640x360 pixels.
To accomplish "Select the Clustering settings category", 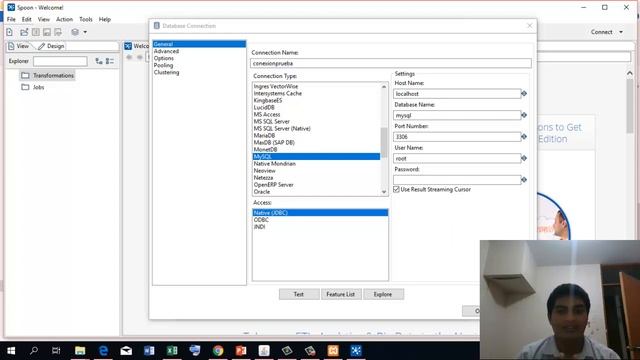I will 167,72.
